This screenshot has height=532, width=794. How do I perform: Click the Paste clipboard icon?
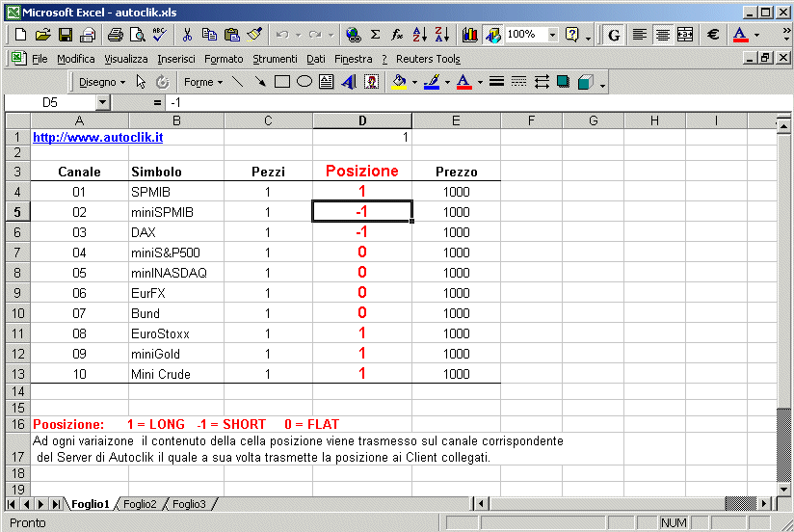[x=232, y=35]
